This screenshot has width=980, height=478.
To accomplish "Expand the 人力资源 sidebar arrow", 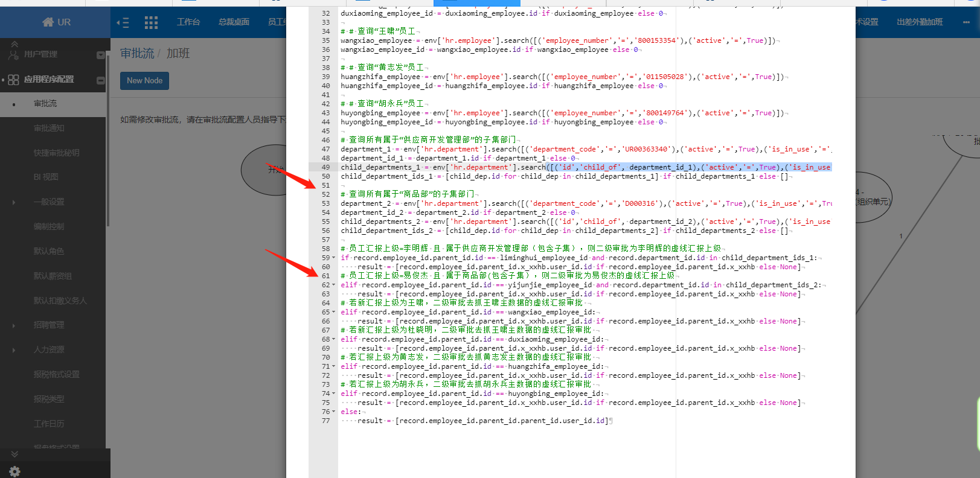I will point(14,350).
